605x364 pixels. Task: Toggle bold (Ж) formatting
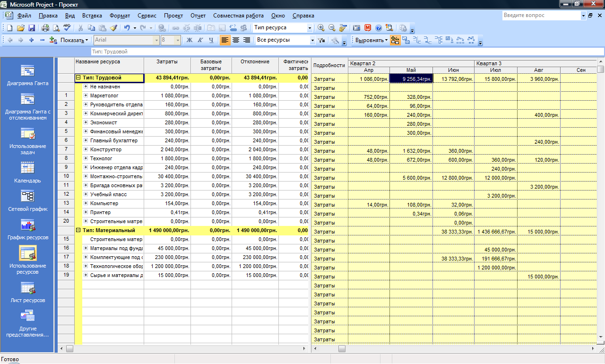click(x=190, y=40)
